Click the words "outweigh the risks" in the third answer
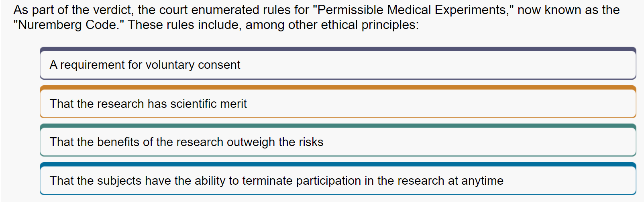This screenshot has height=202, width=644. (275, 142)
